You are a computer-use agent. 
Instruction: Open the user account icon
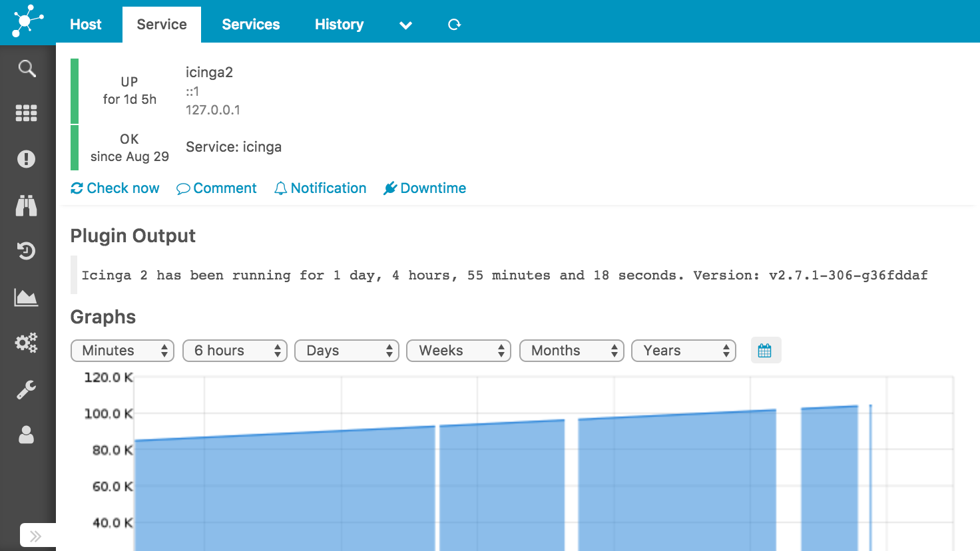(26, 435)
